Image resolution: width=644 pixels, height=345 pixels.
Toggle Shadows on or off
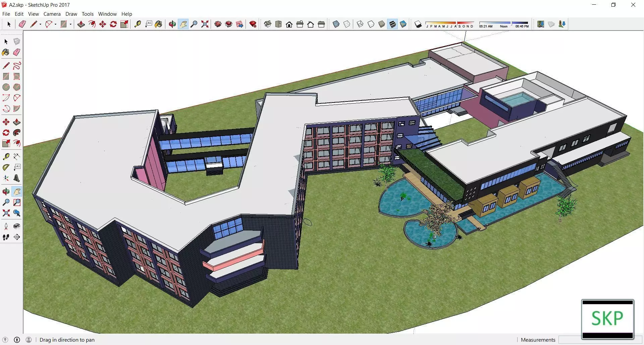click(418, 24)
